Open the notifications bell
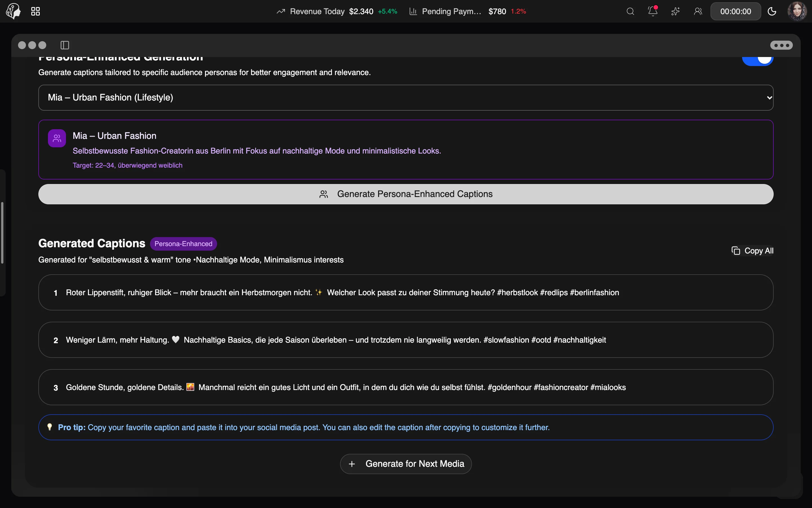 [x=653, y=11]
